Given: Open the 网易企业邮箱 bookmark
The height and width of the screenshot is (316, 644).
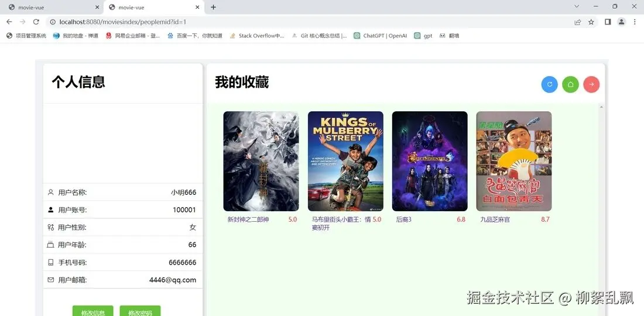Looking at the screenshot, I should point(133,36).
